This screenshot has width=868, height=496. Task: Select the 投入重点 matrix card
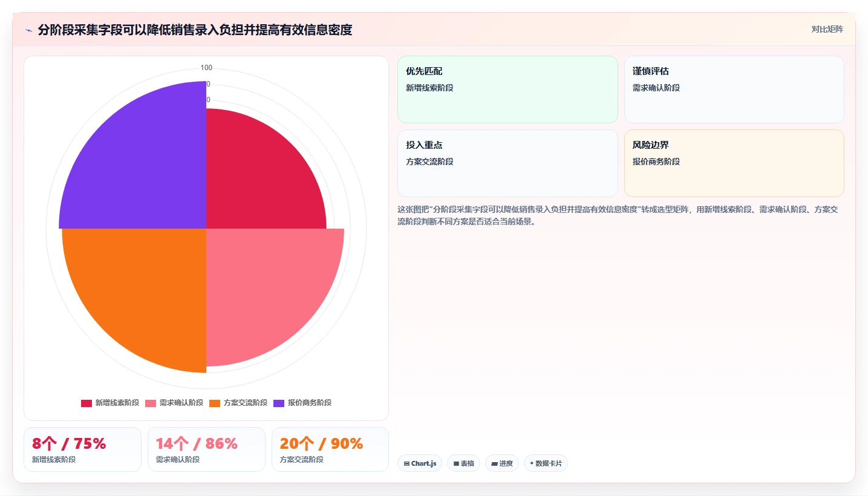[x=507, y=163]
